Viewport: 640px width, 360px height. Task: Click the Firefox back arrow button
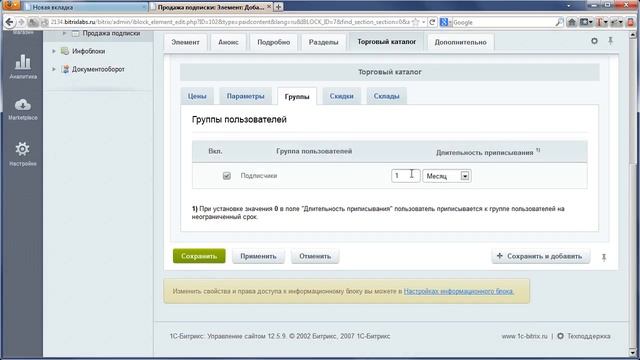pos(9,22)
